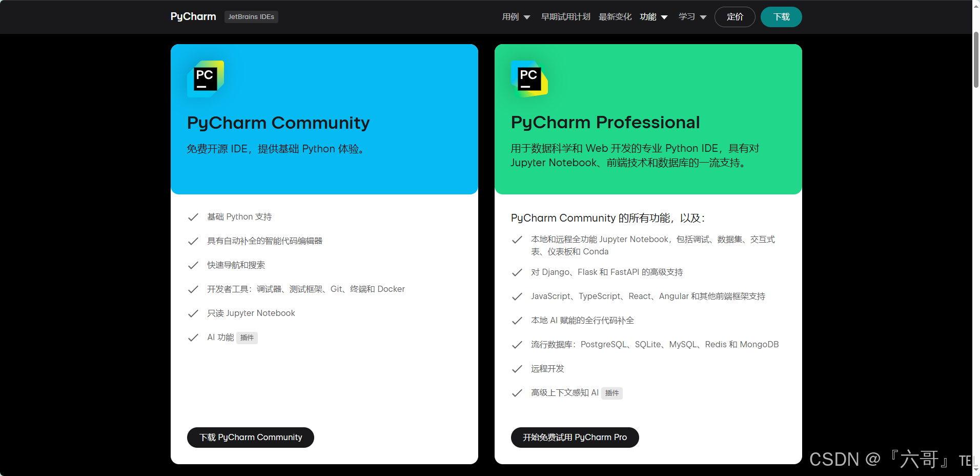This screenshot has width=980, height=476.
Task: Open the 早期试用计划 page
Action: pyautogui.click(x=566, y=17)
